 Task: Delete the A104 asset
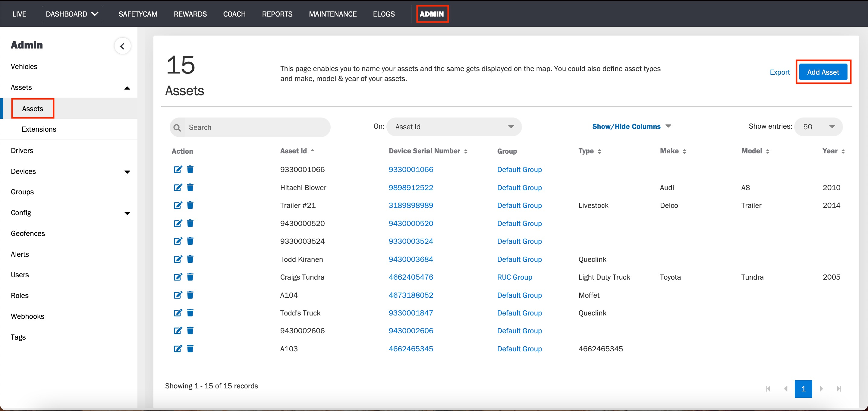point(190,295)
